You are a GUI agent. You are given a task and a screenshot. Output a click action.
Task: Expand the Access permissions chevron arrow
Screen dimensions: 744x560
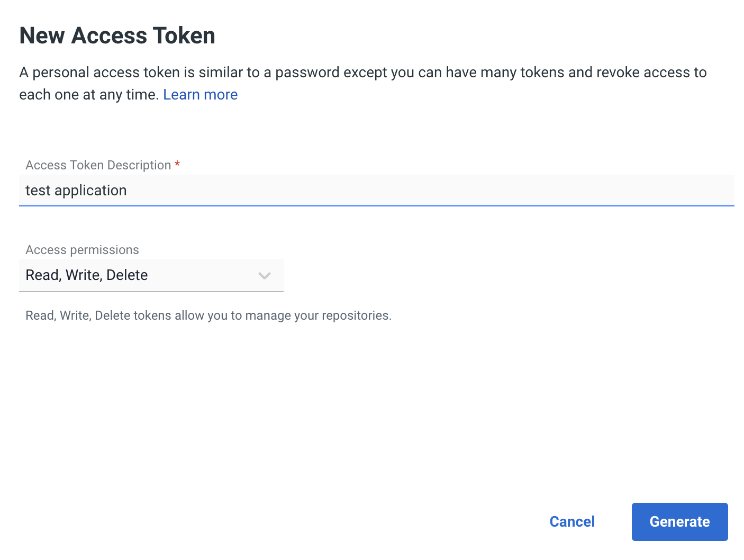[265, 275]
